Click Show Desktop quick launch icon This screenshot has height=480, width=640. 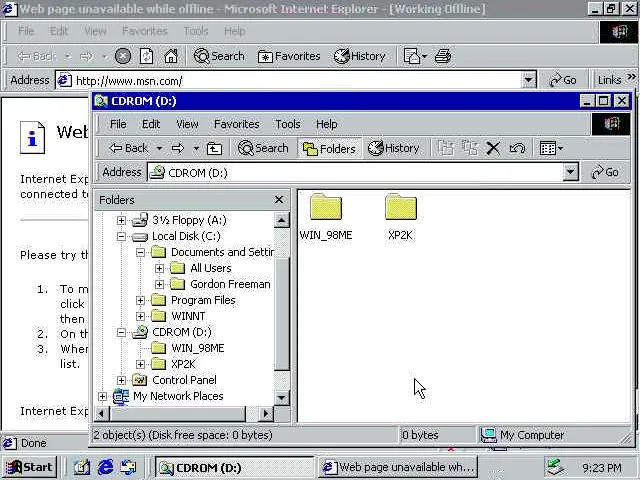pos(82,467)
